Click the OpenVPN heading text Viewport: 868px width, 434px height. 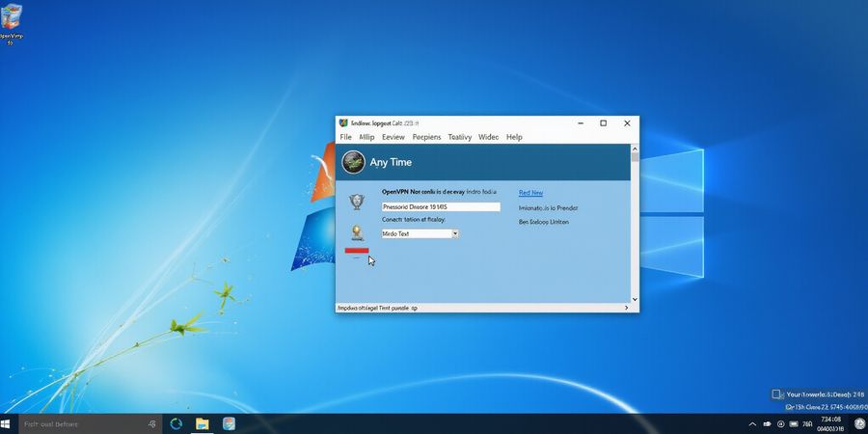[x=439, y=192]
